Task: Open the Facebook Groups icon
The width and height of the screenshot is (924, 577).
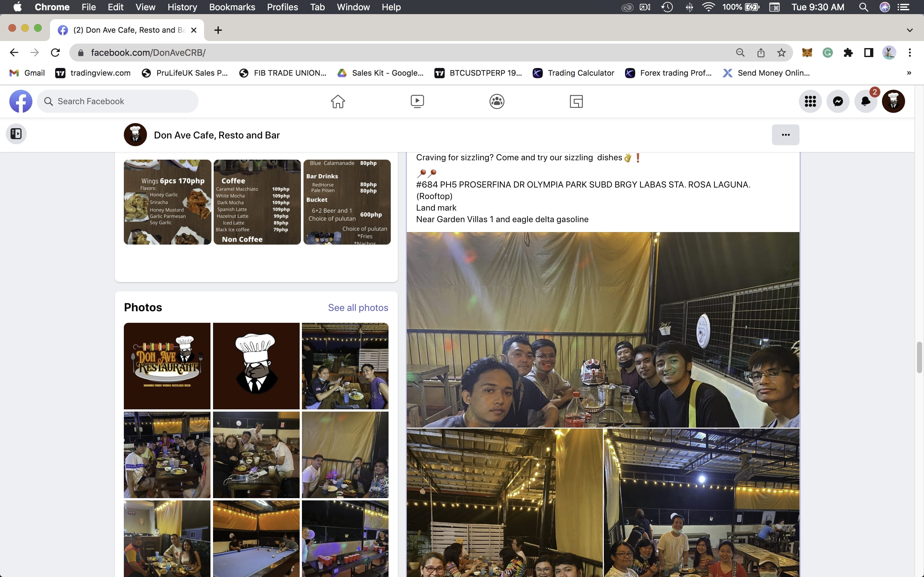Action: click(496, 102)
